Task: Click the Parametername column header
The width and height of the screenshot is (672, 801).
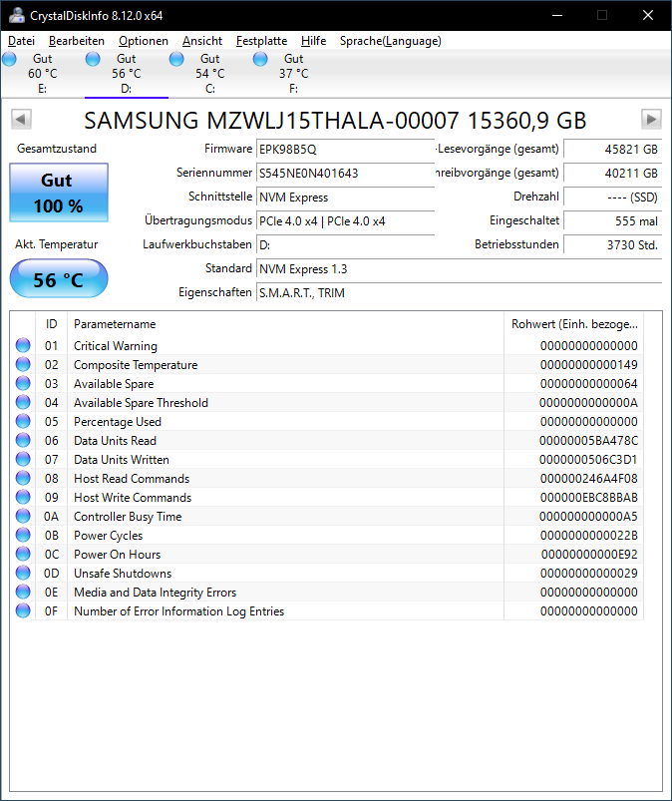Action: (285, 324)
